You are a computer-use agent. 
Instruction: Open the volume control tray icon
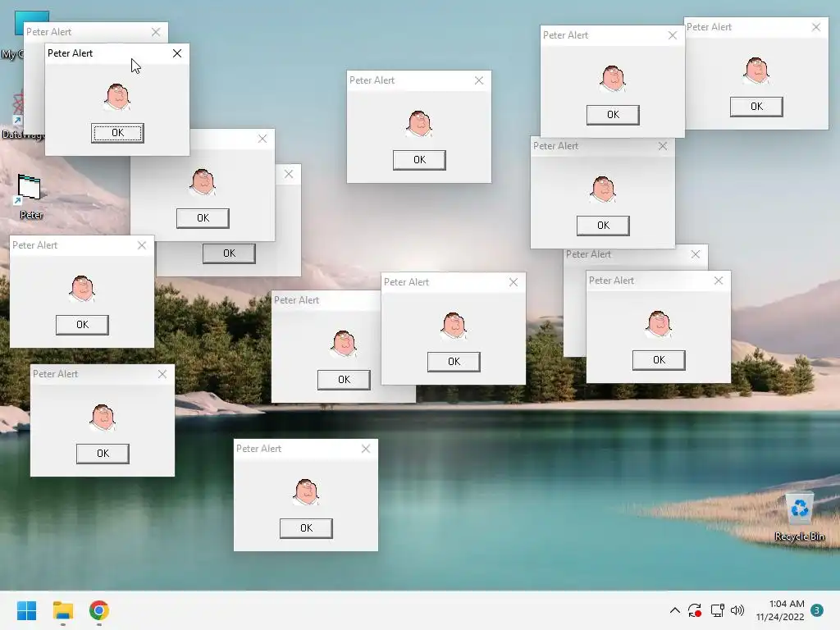coord(737,610)
